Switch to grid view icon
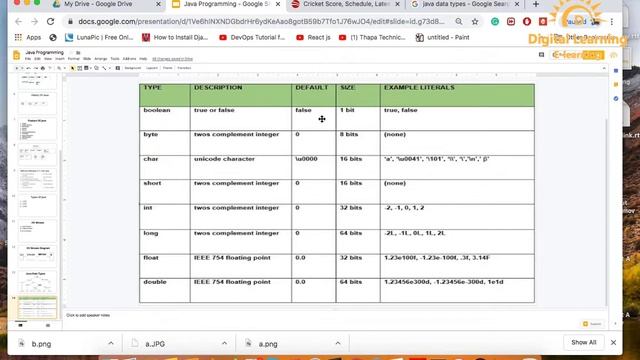Screen dimensions: 640x360 [x=48, y=325]
